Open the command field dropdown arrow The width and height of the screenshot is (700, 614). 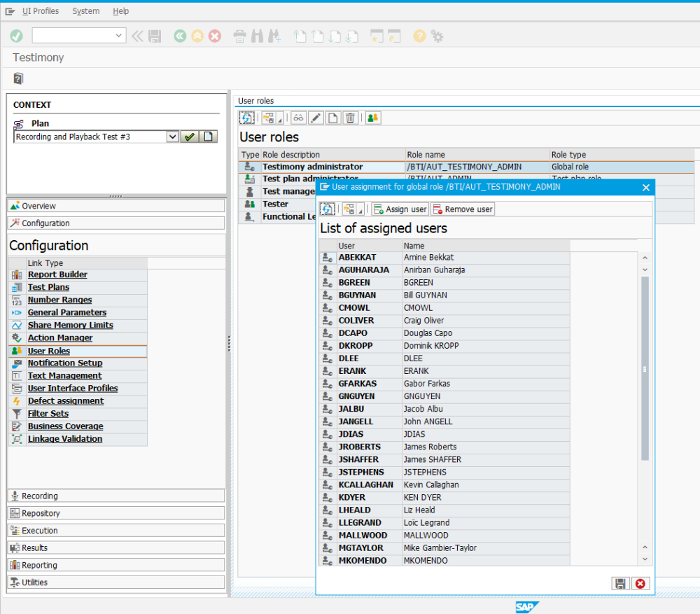118,36
